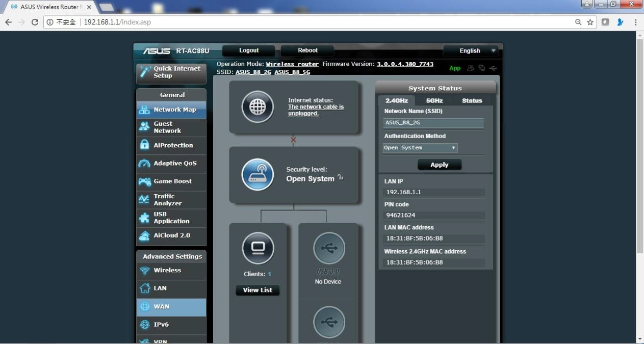Click the PIN code value 94621624

[401, 216]
